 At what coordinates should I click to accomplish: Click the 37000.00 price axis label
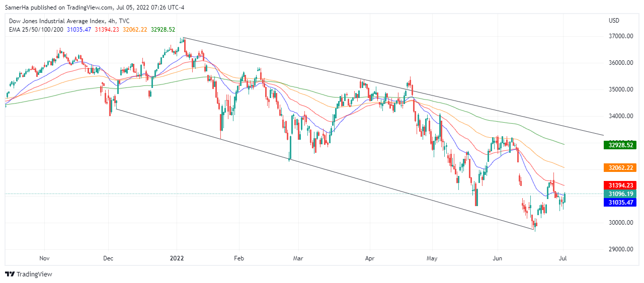pos(620,37)
